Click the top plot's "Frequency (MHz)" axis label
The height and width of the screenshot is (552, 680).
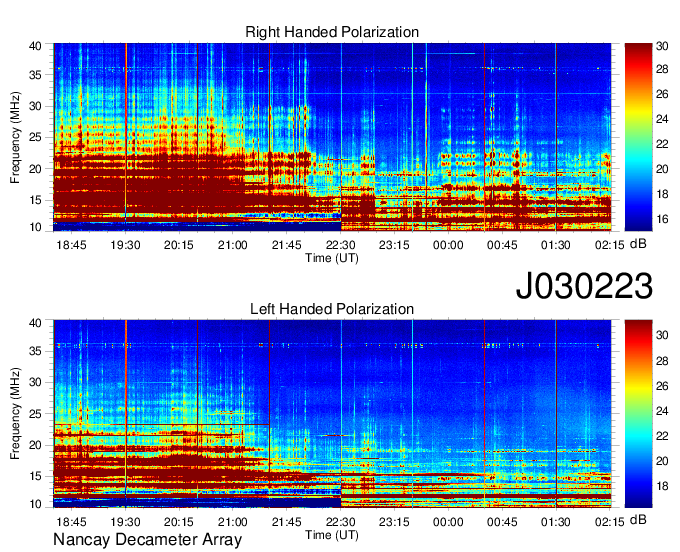tap(15, 137)
